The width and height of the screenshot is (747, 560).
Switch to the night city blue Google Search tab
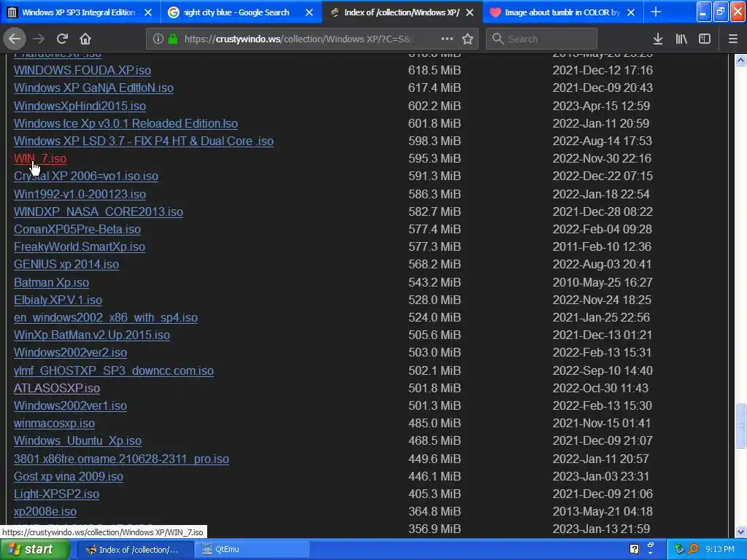click(x=236, y=12)
